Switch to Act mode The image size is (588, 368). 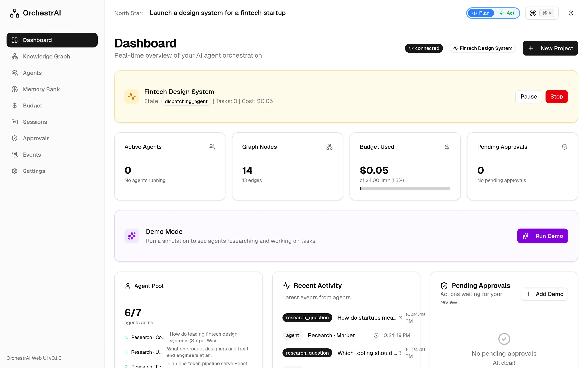click(507, 13)
